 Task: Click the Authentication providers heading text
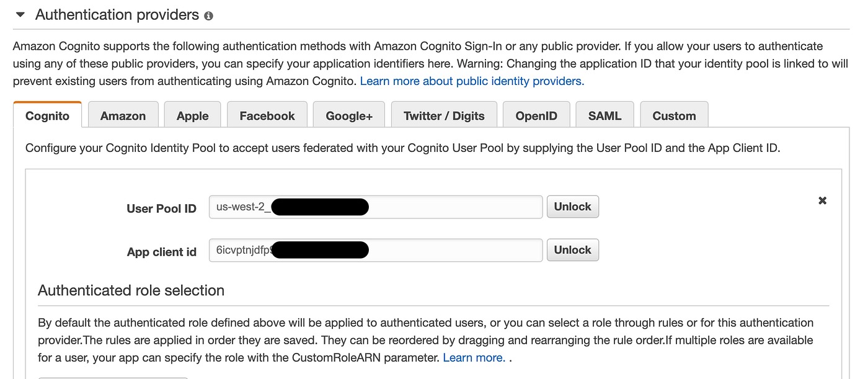[x=117, y=15]
